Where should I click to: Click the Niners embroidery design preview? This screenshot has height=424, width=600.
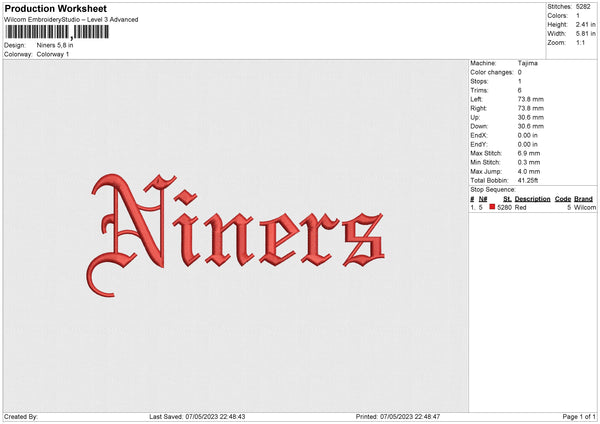[235, 235]
